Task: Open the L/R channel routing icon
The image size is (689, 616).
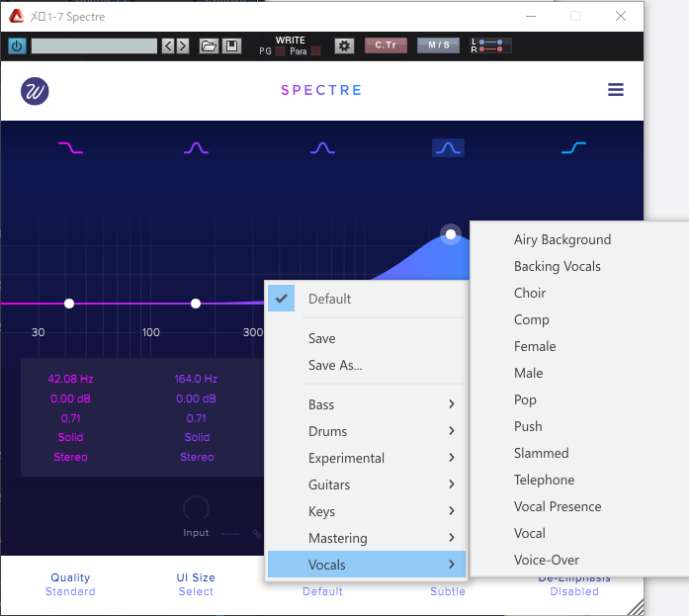Action: click(491, 45)
